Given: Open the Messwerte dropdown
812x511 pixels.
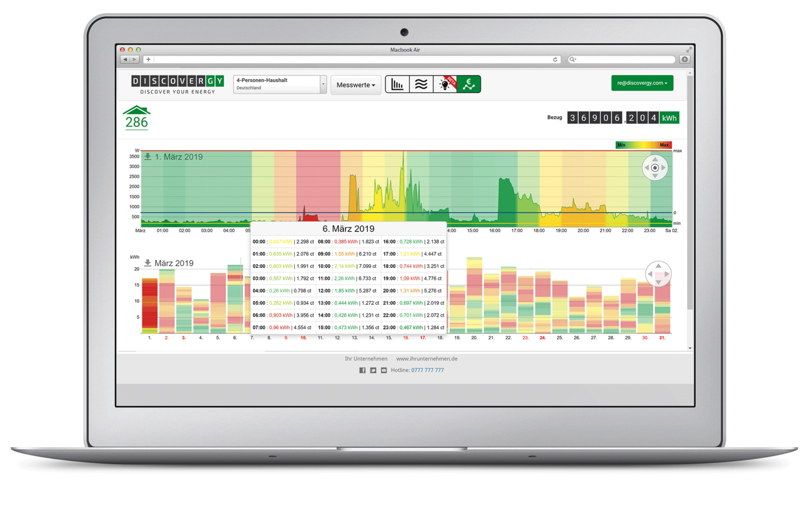Looking at the screenshot, I should tap(355, 85).
